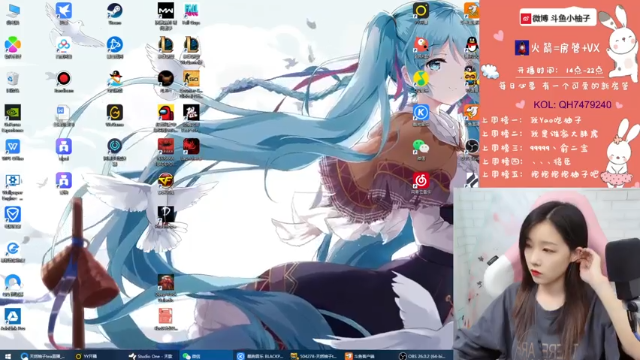
Task: Switch to Studio One in the taskbar
Action: click(x=151, y=356)
